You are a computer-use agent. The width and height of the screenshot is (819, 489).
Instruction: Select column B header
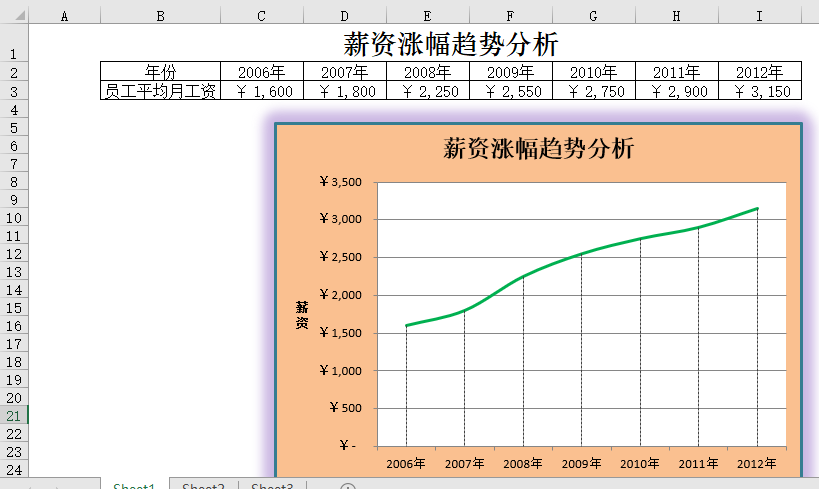(160, 16)
